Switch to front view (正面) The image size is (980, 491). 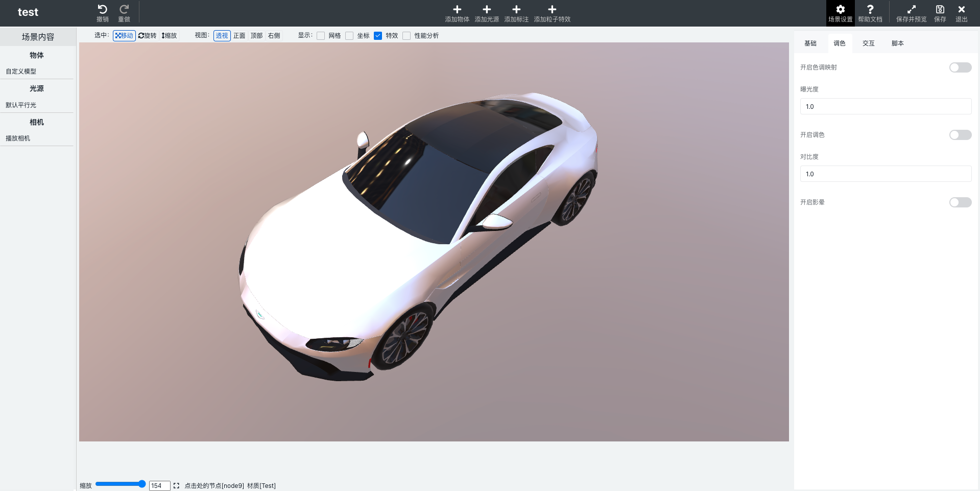(x=240, y=36)
